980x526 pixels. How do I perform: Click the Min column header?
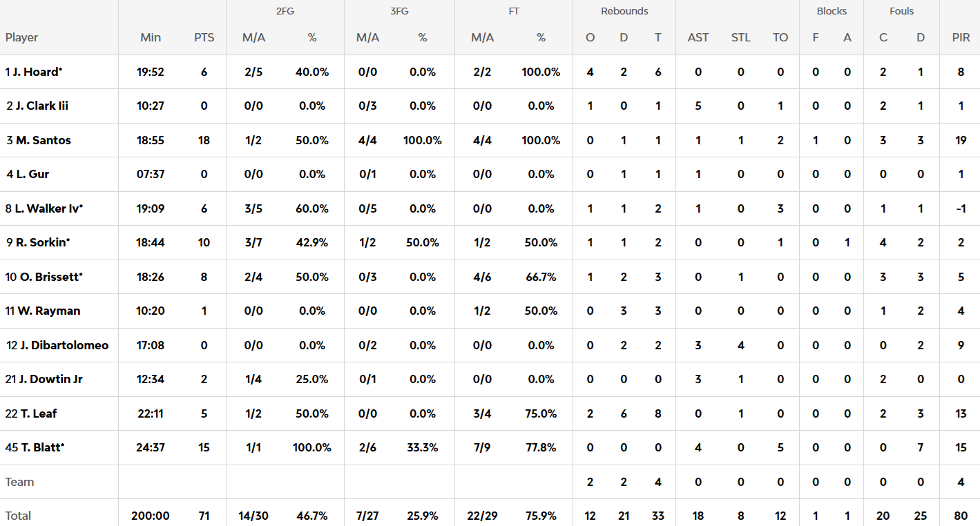(150, 37)
